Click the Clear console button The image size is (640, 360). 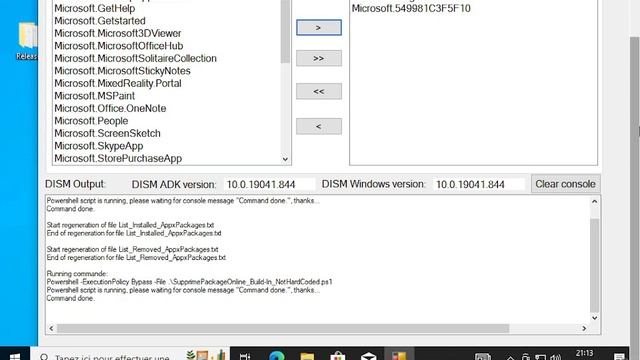coord(565,184)
